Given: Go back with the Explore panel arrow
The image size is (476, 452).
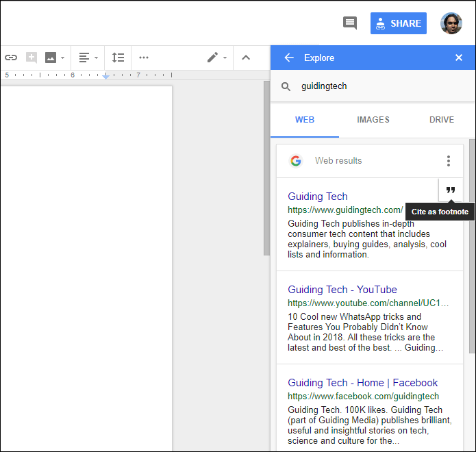Looking at the screenshot, I should pyautogui.click(x=289, y=58).
